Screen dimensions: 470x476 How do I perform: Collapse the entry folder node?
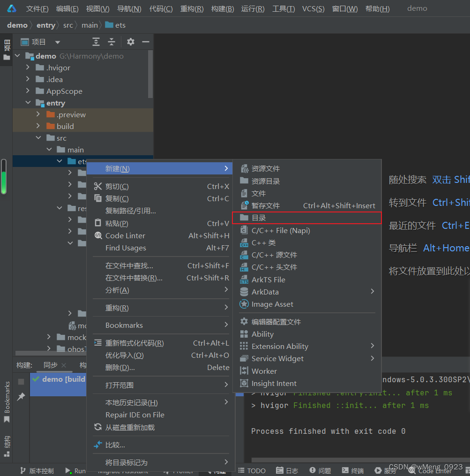[x=27, y=103]
